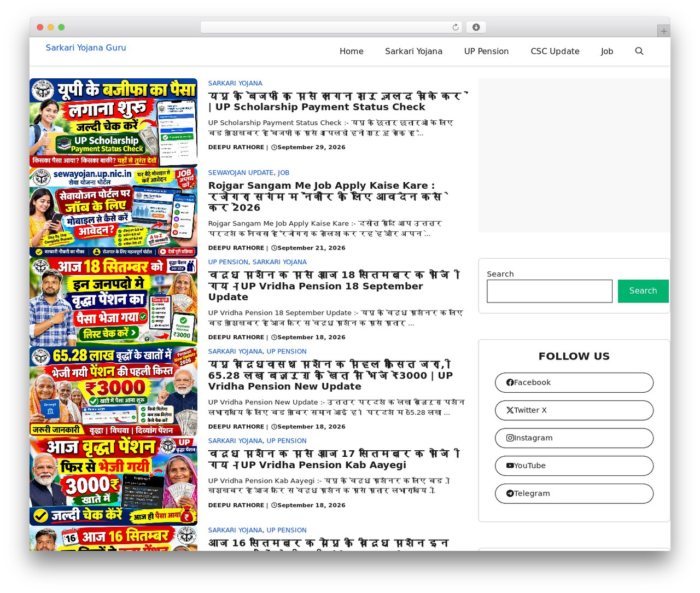Screen dimensions: 700x593
Task: Open the site search magnifier icon
Action: tap(639, 51)
